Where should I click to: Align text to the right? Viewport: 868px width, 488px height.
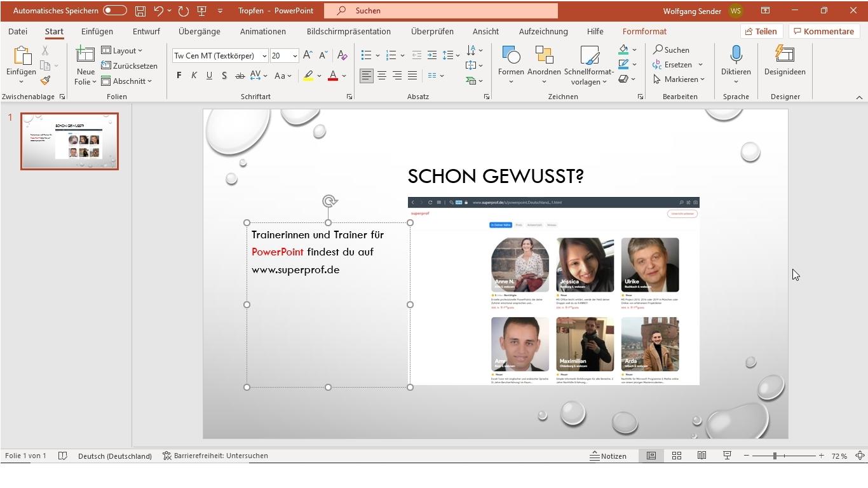(x=397, y=76)
